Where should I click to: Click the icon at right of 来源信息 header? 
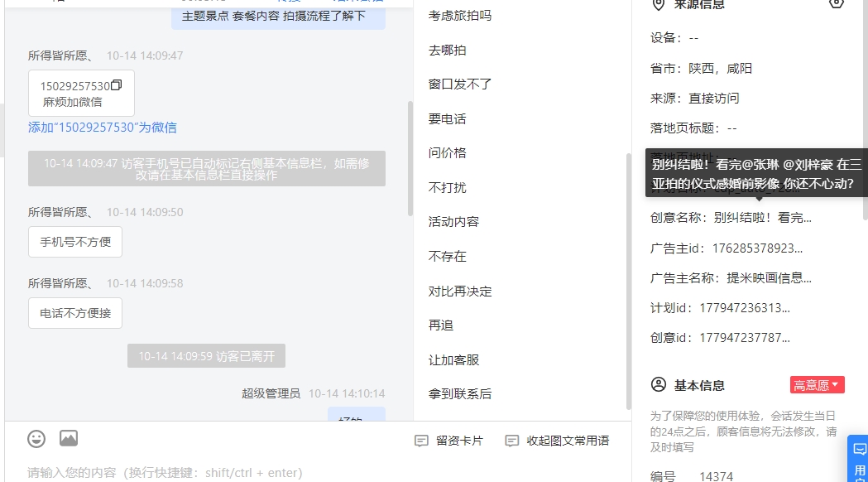pos(837,4)
